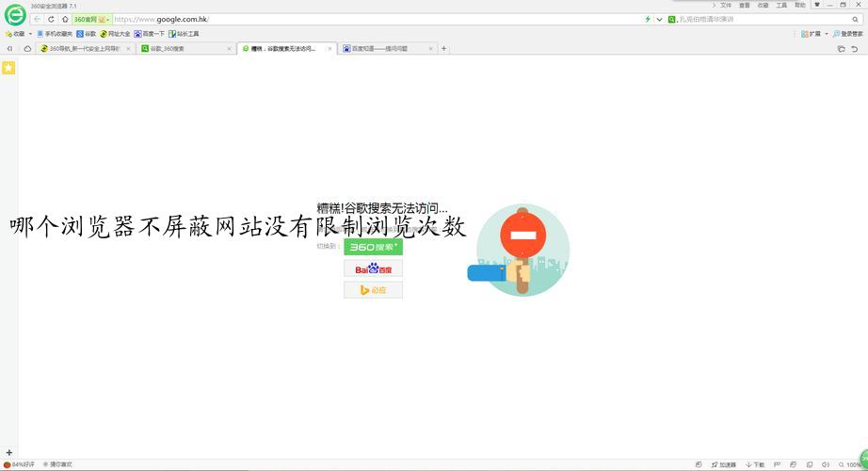Click the sidebar plus add icon
The image size is (868, 471).
(8, 453)
